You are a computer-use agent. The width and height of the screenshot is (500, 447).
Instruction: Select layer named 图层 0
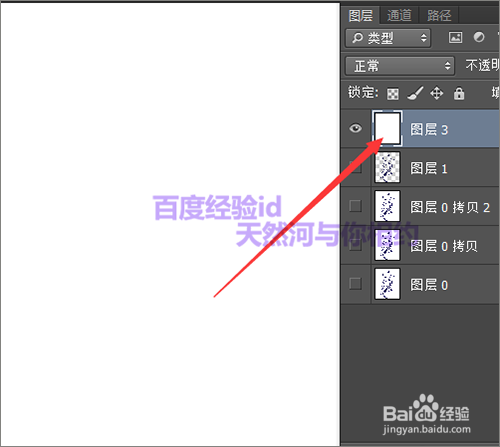click(x=429, y=285)
